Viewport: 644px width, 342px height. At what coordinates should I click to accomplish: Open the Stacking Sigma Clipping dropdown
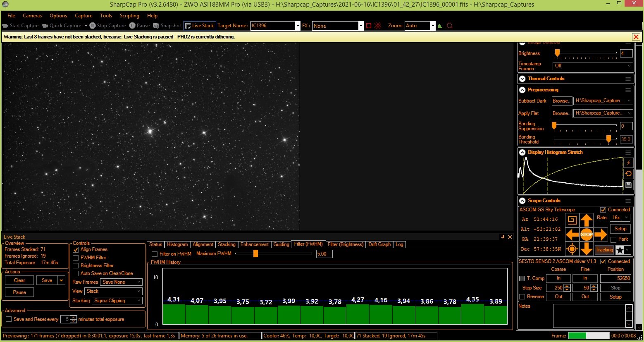(x=117, y=301)
